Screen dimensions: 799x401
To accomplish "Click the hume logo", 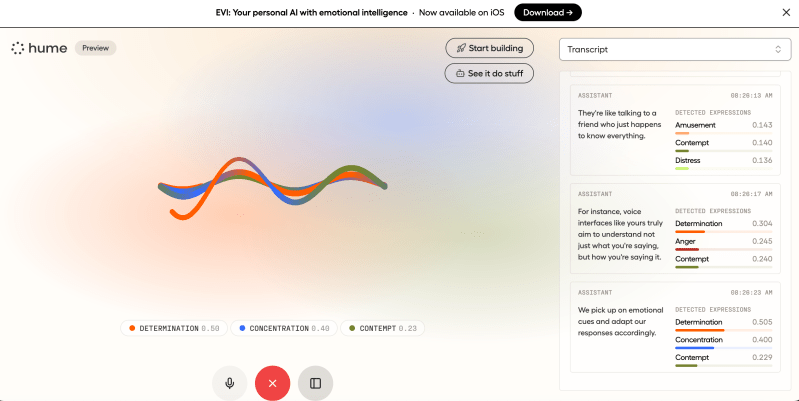I will pos(39,48).
